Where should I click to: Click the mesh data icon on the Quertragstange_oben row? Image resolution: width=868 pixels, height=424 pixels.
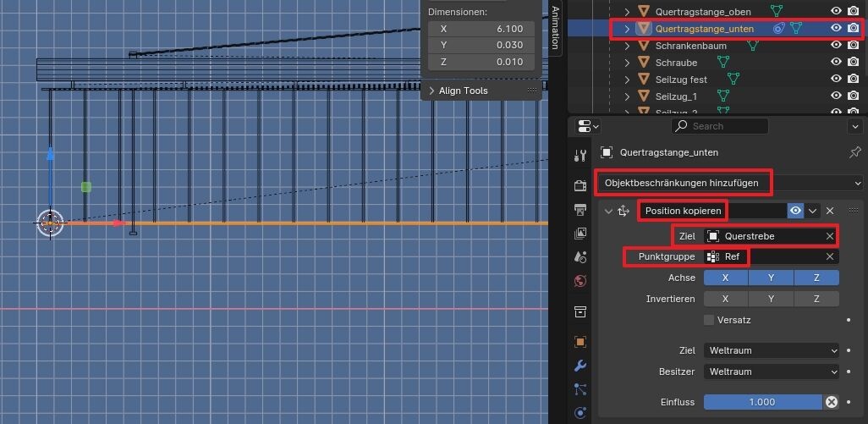777,11
